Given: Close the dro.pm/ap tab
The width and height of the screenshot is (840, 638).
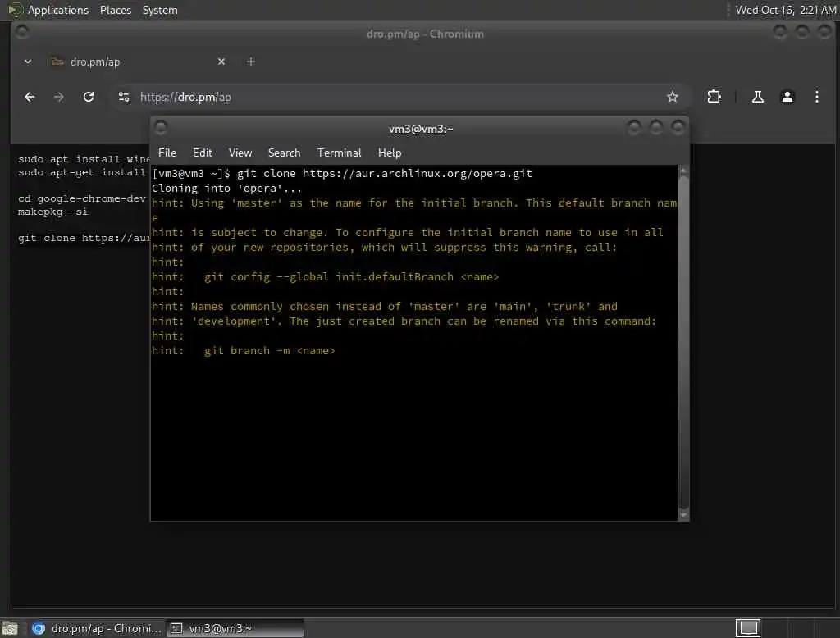Looking at the screenshot, I should click(221, 62).
